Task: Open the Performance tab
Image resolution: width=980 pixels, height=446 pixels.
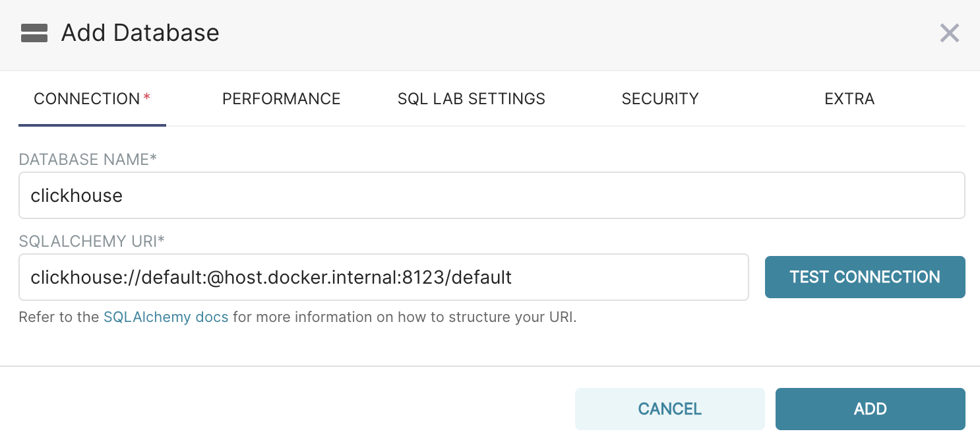Action: 281,99
